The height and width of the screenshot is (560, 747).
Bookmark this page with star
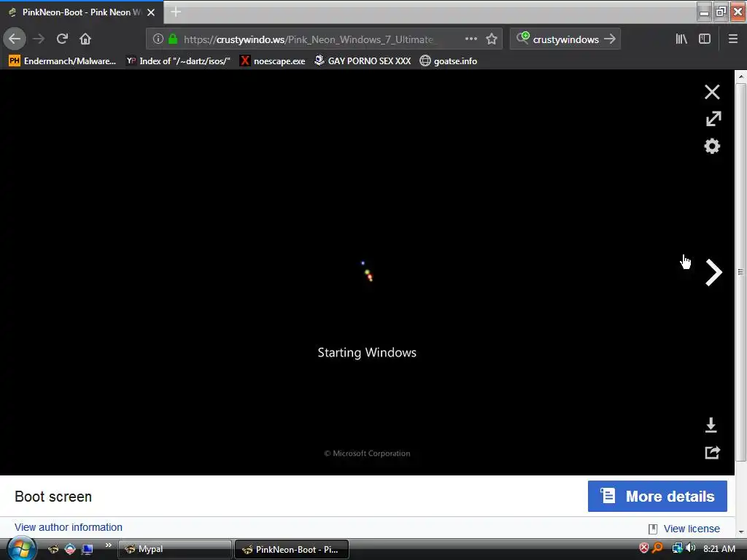point(491,39)
